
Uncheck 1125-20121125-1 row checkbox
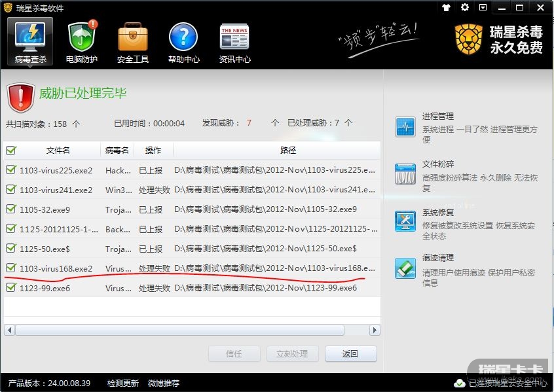click(11, 229)
